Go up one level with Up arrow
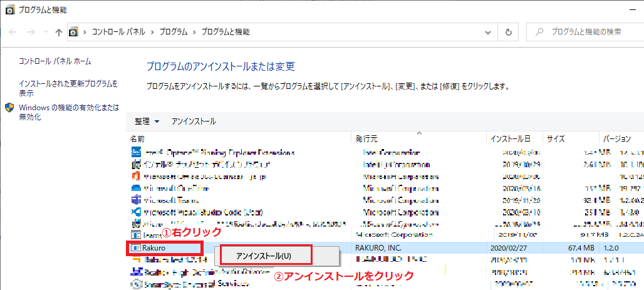Viewport: 644px width, 290px height. [59, 32]
